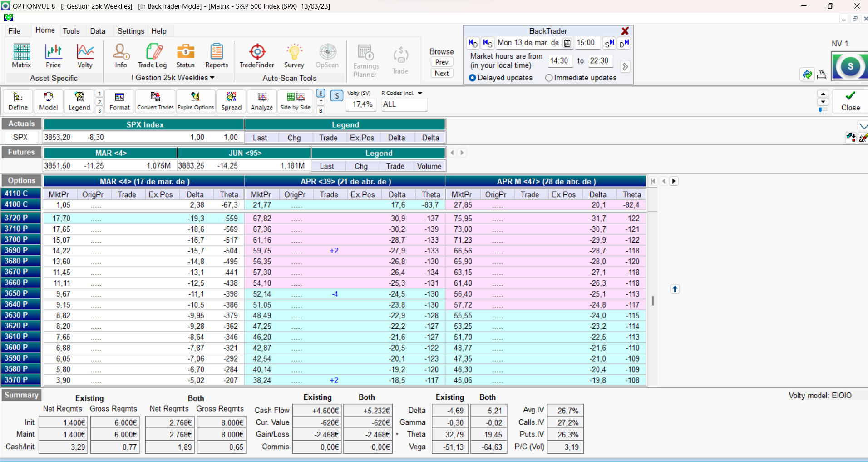Click the Browse Next button
This screenshot has width=868, height=462.
(x=442, y=73)
